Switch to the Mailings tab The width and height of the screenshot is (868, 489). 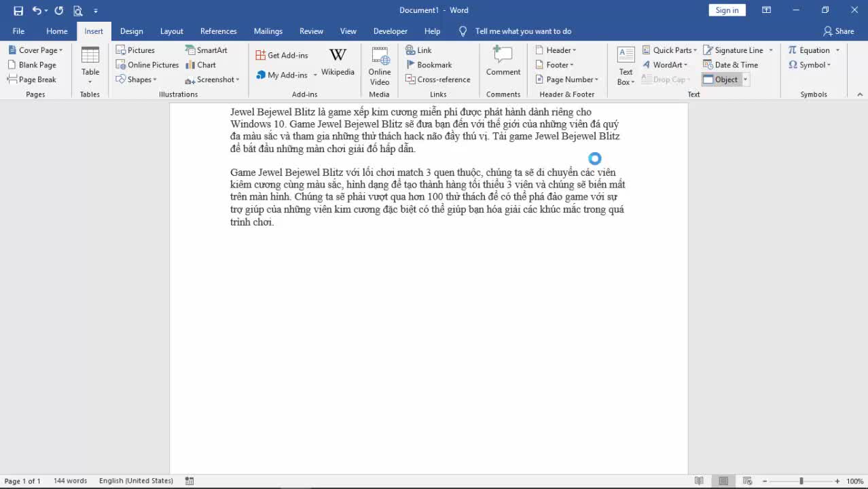click(268, 31)
